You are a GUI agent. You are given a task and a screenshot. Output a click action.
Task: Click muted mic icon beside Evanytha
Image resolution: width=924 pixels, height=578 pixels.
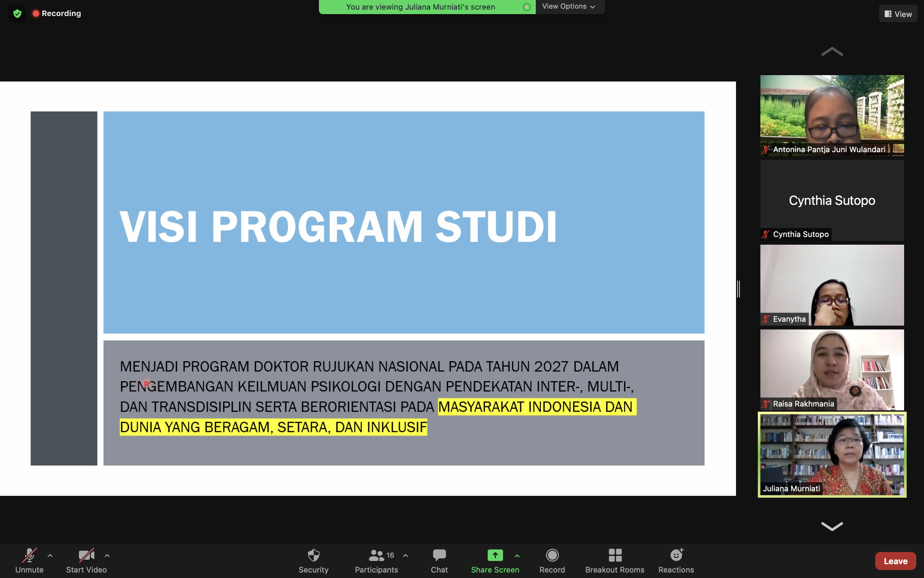(766, 319)
